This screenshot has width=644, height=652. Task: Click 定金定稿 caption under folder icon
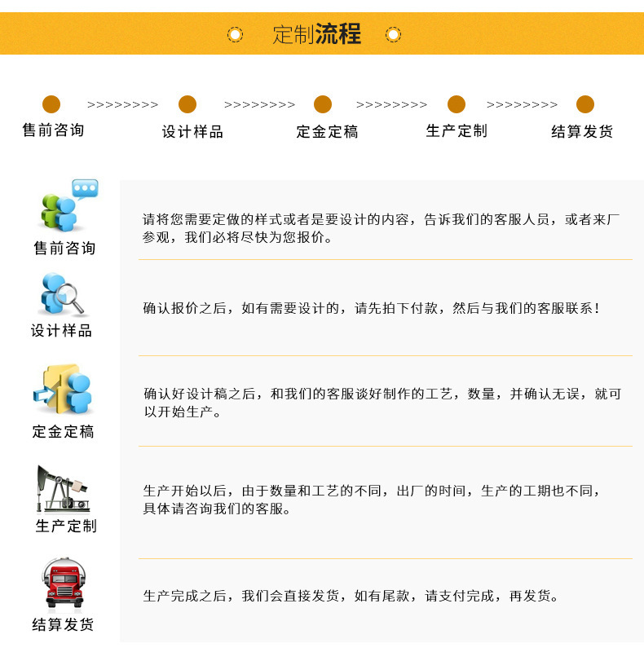[64, 432]
